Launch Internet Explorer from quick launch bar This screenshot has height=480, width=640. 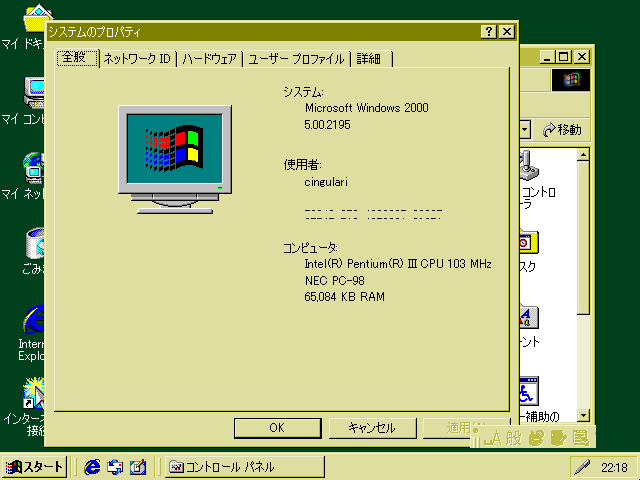coord(92,467)
